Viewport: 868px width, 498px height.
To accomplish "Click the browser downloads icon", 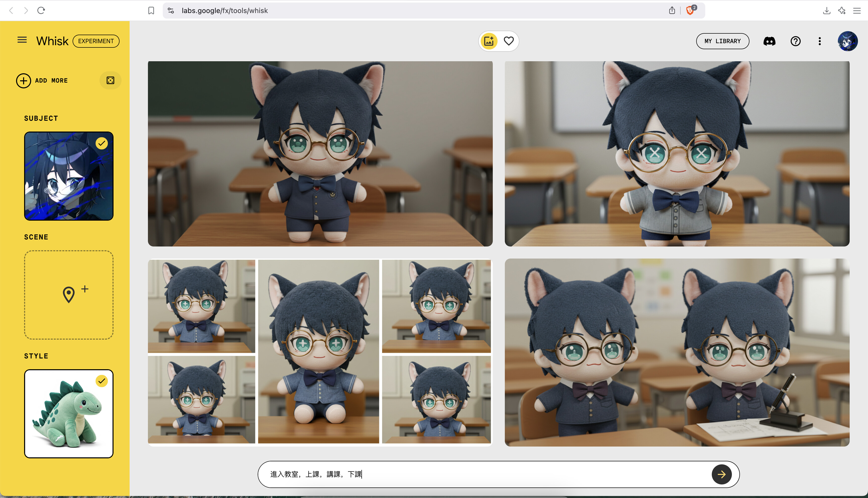I will [827, 11].
